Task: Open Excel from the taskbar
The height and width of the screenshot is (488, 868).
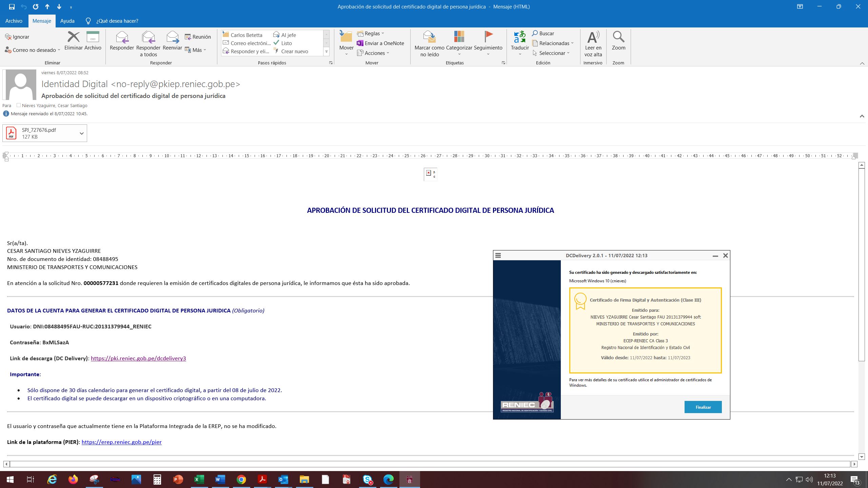Action: [x=199, y=479]
